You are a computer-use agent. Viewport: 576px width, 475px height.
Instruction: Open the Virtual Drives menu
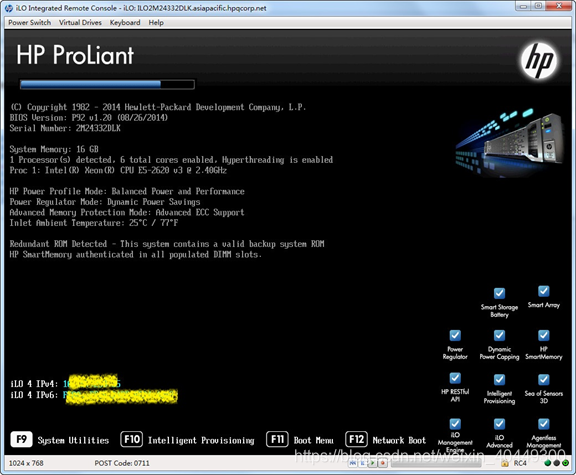(x=80, y=22)
